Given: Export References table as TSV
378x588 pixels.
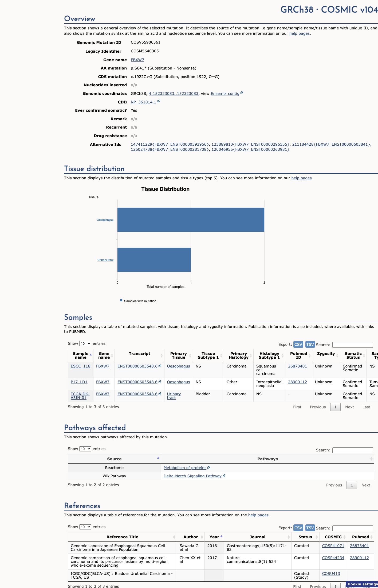Looking at the screenshot, I should tap(310, 528).
